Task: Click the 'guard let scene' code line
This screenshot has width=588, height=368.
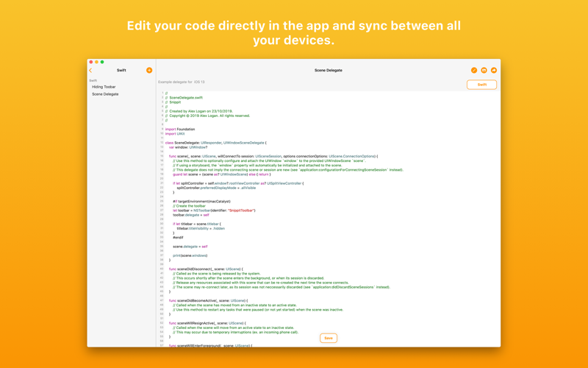Action: (x=222, y=174)
